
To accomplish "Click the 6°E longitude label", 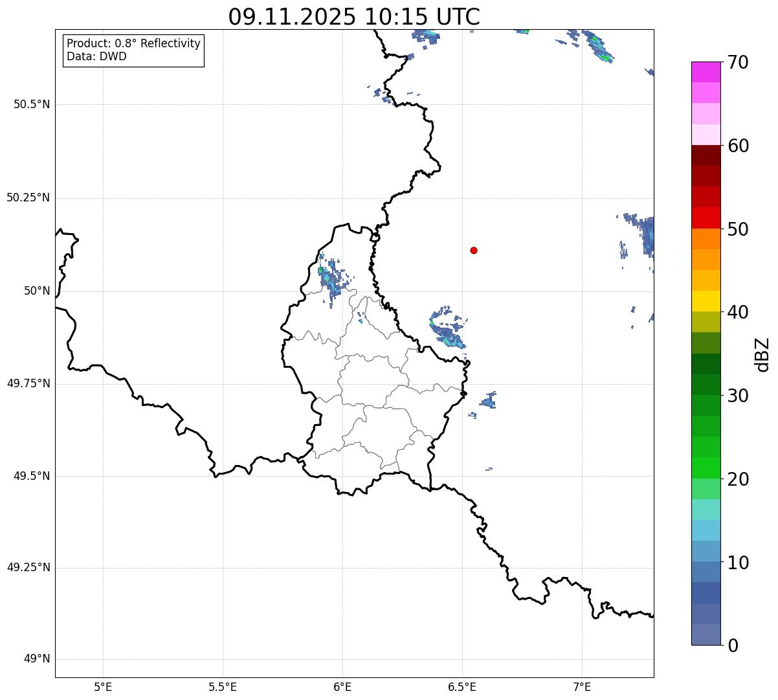I will [342, 686].
